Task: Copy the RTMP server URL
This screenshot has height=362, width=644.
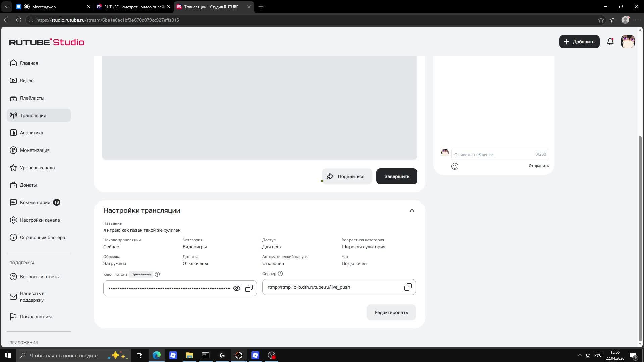Action: pyautogui.click(x=408, y=287)
